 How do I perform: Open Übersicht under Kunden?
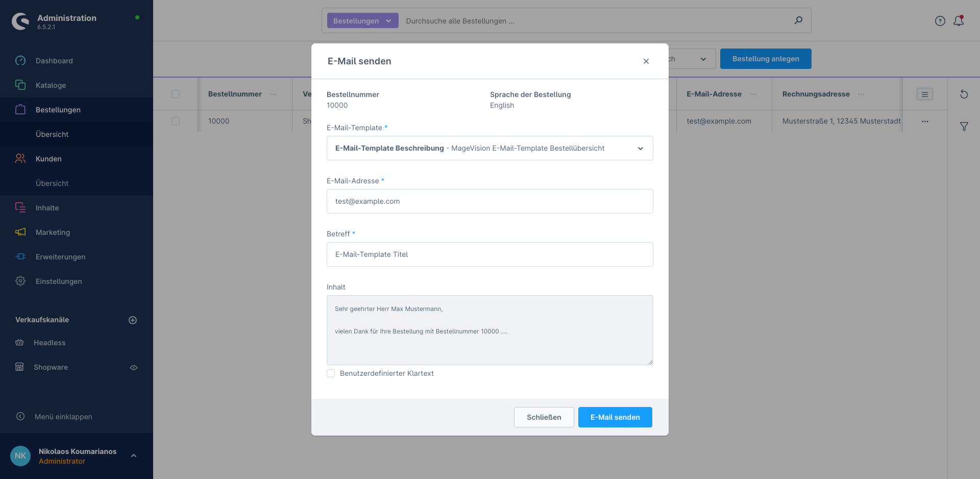[52, 183]
